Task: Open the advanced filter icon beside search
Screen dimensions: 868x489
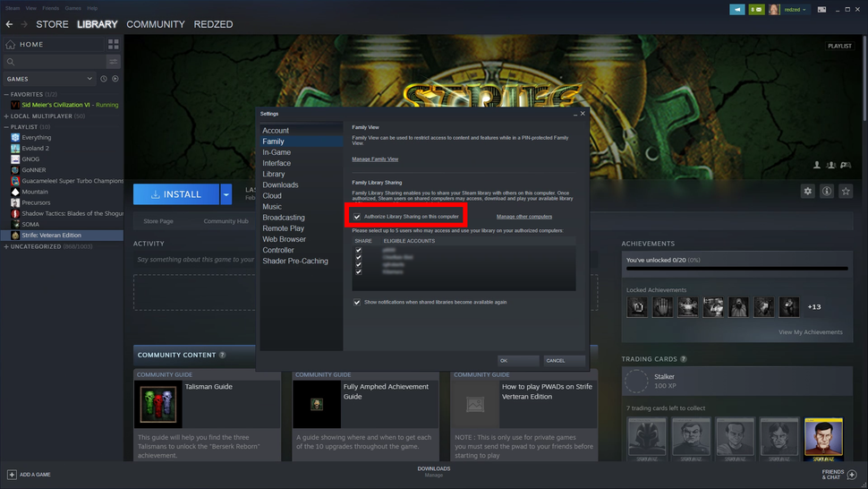Action: (113, 62)
